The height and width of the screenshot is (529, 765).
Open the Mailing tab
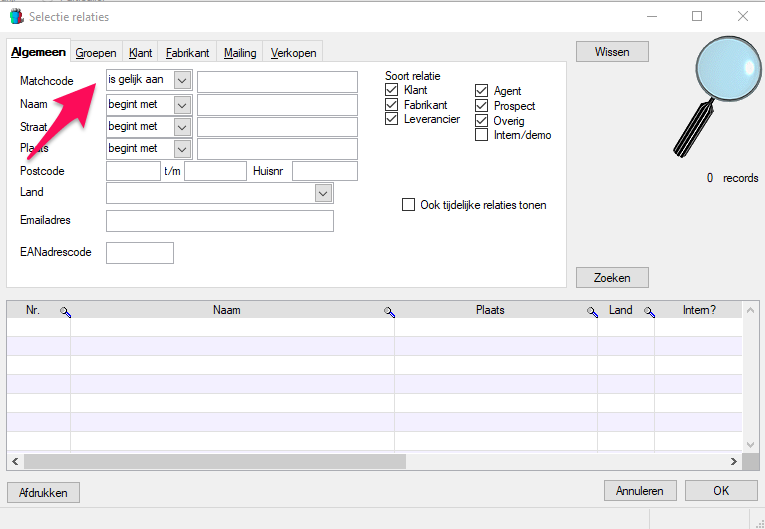(x=240, y=53)
